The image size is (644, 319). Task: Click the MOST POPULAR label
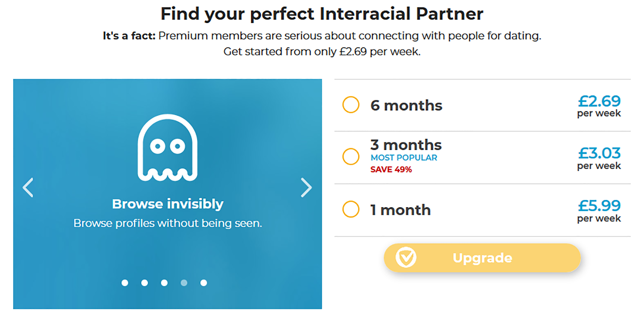404,158
